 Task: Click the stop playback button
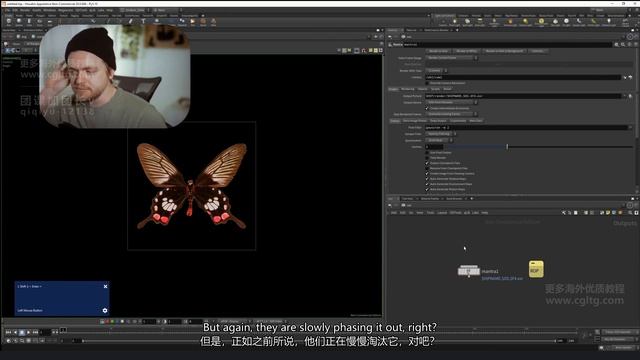[x=22, y=332]
